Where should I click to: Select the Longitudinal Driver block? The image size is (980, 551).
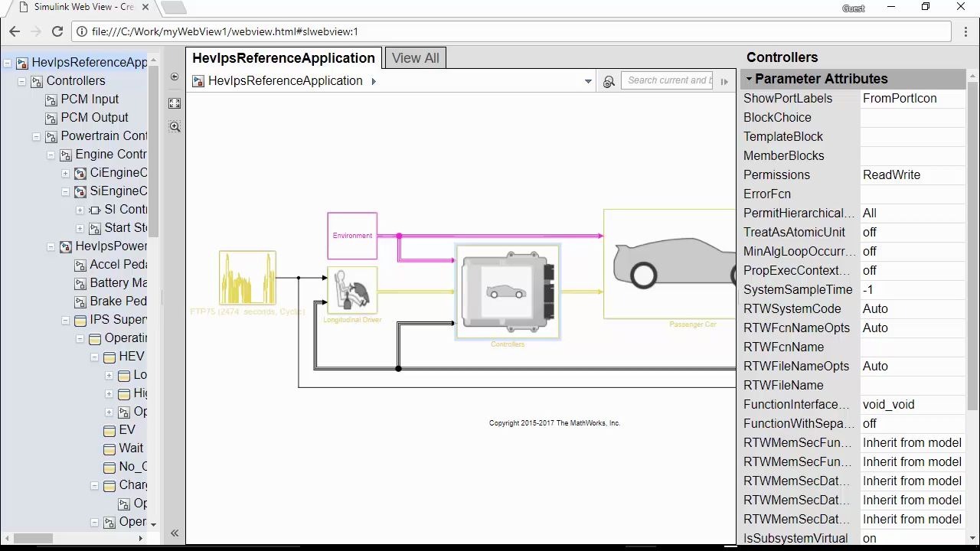(352, 291)
